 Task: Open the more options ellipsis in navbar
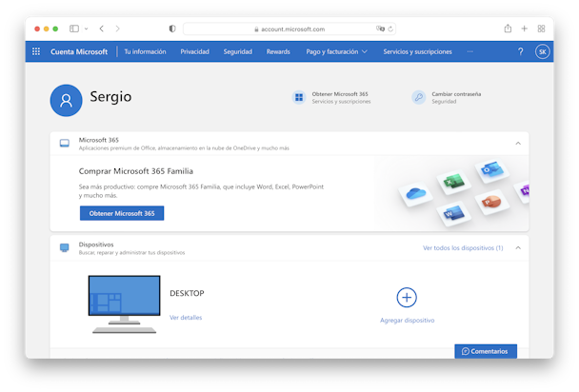point(469,51)
